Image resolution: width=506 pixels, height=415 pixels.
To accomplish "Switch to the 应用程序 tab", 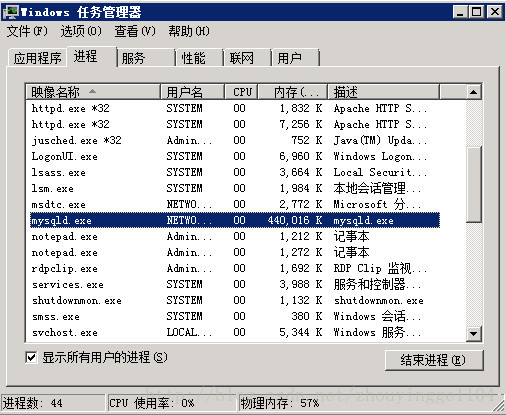I will pos(37,58).
